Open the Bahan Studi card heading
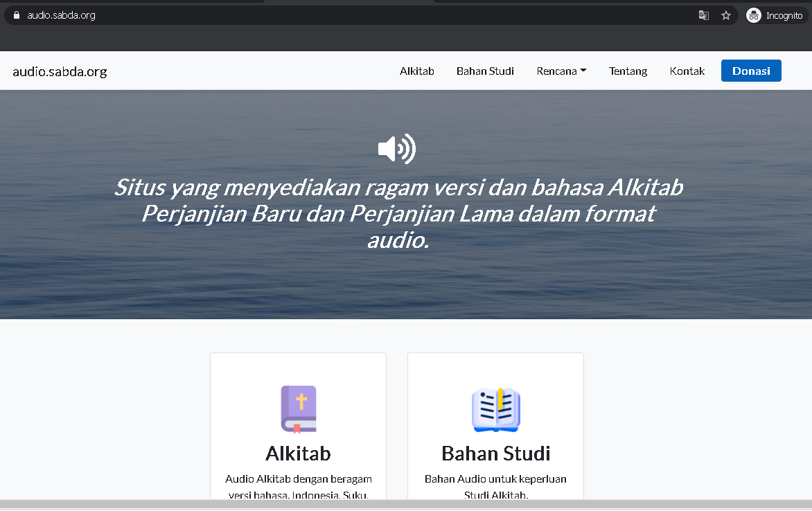Viewport: 812px width, 511px height. [495, 454]
